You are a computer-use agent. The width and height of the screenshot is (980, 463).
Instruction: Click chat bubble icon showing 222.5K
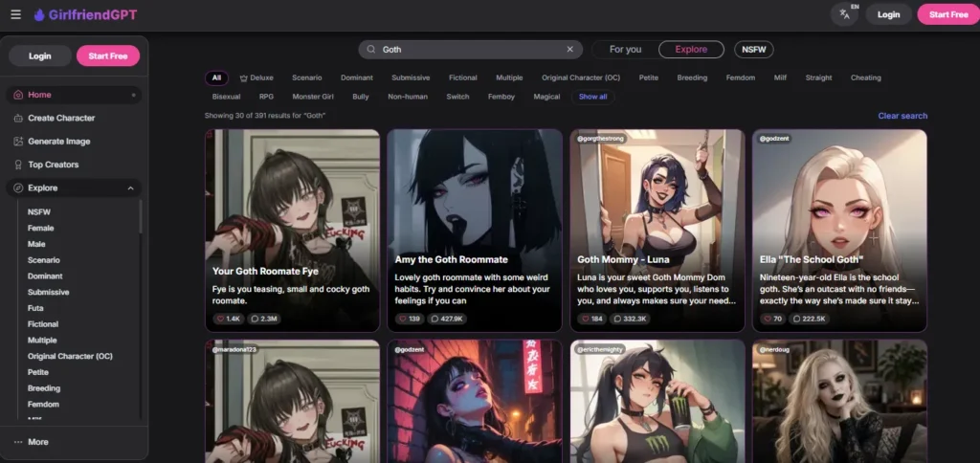click(x=796, y=319)
